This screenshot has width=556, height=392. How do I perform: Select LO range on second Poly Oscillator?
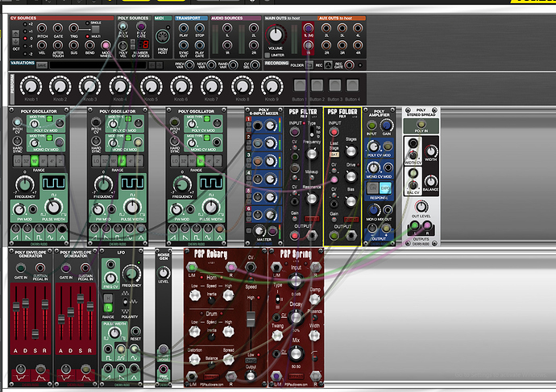96,161
